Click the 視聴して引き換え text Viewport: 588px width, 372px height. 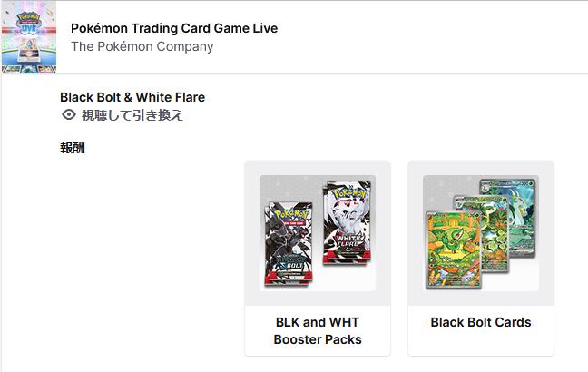(132, 115)
